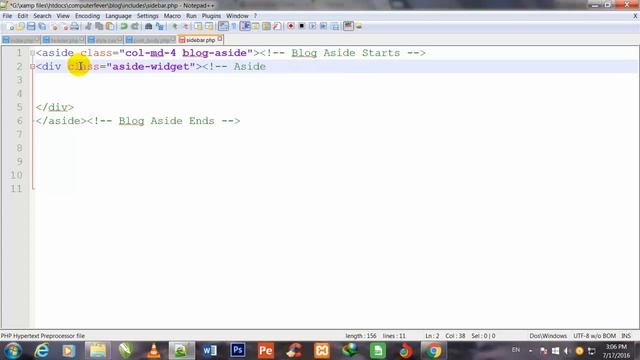
Task: Stop macro recording with black square
Action: coord(302,27)
